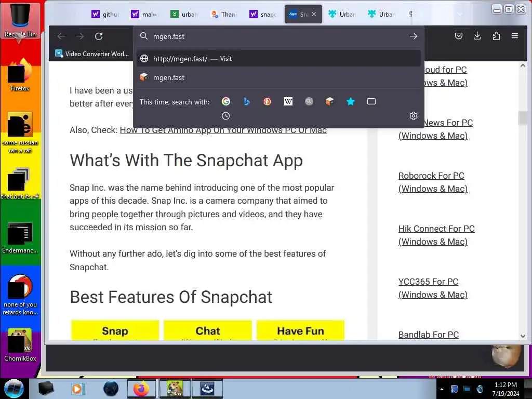
Task: Click the page scrollbar down arrow
Action: 523,336
